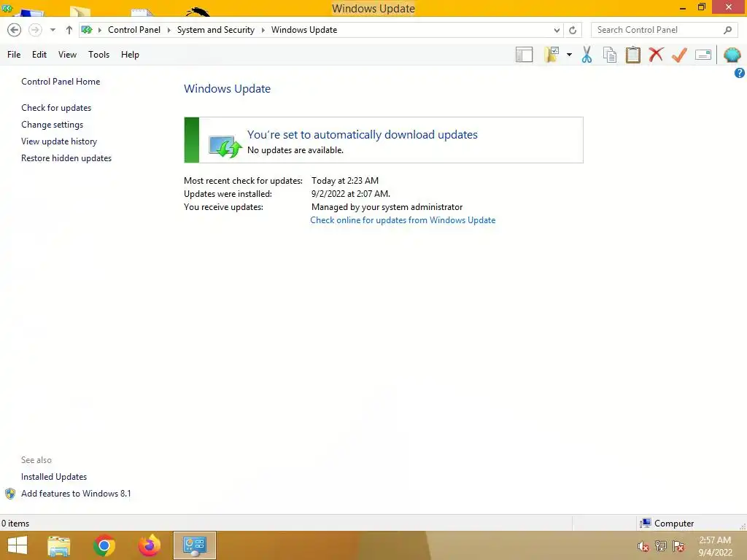This screenshot has width=747, height=560.
Task: Click the search magnifier icon
Action: click(x=727, y=30)
